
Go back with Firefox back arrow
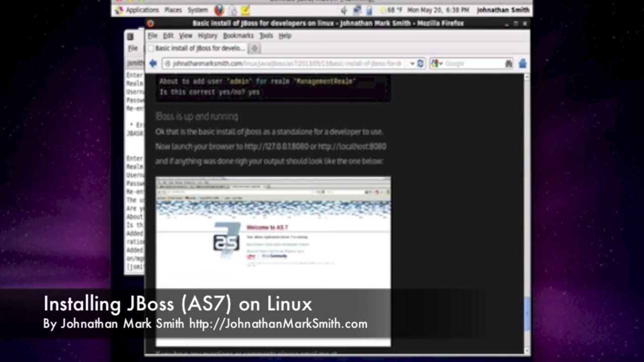click(153, 64)
